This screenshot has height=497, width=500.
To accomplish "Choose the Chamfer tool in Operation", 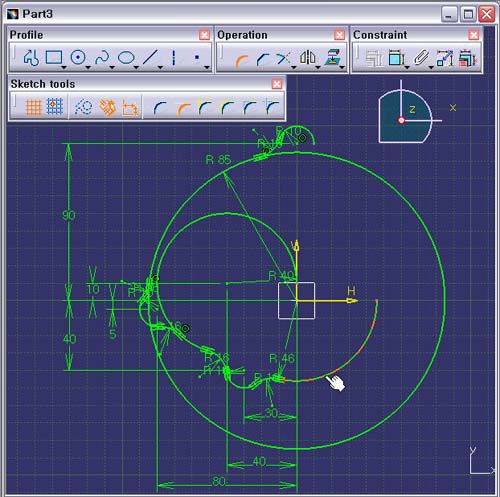I will point(263,59).
